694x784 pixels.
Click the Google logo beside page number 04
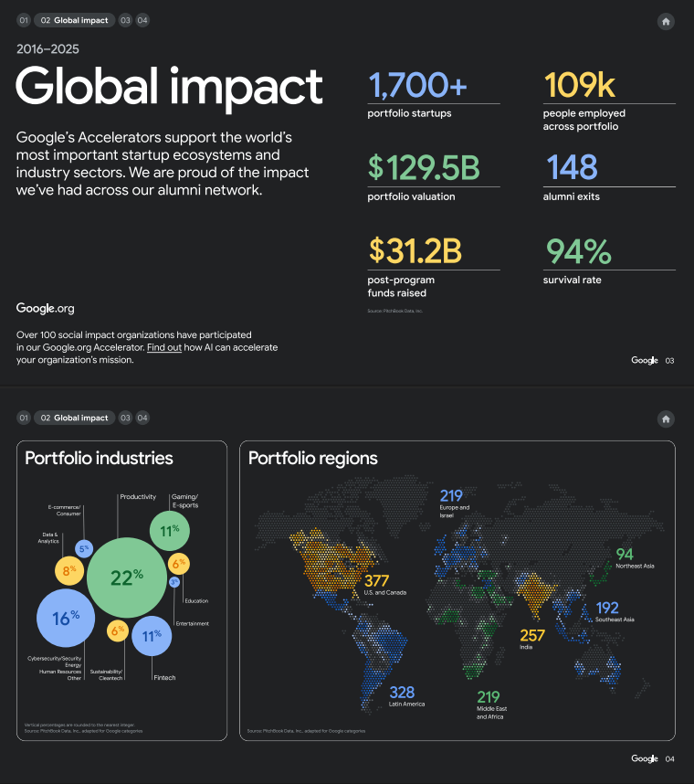point(645,759)
